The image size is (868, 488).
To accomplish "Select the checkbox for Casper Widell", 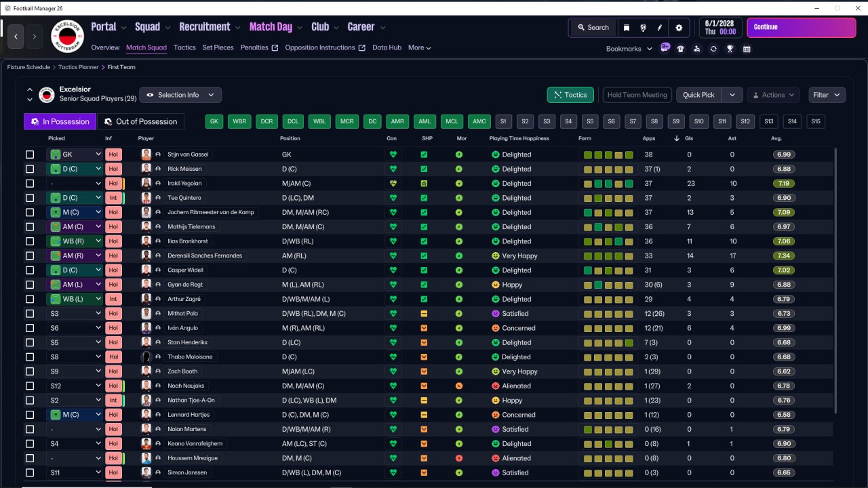I will 30,270.
